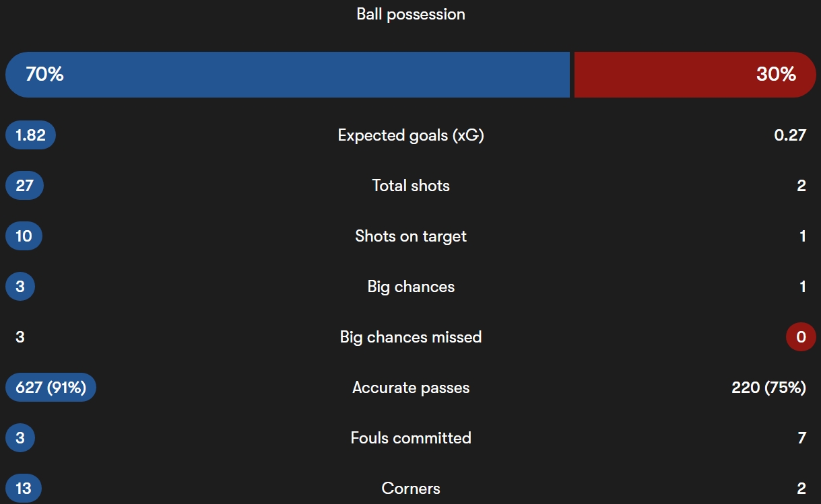This screenshot has height=504, width=821.
Task: Open the Total shots stat row
Action: click(x=411, y=186)
